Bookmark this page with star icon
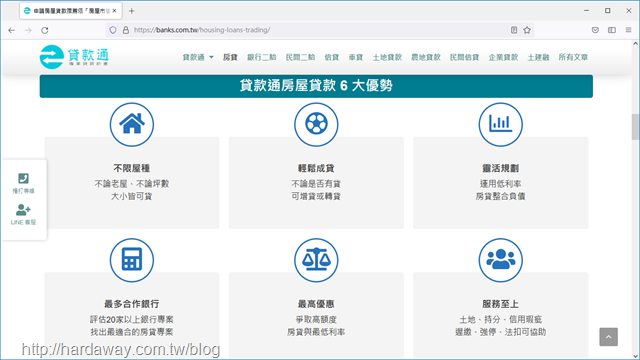The width and height of the screenshot is (640, 360). 527,30
